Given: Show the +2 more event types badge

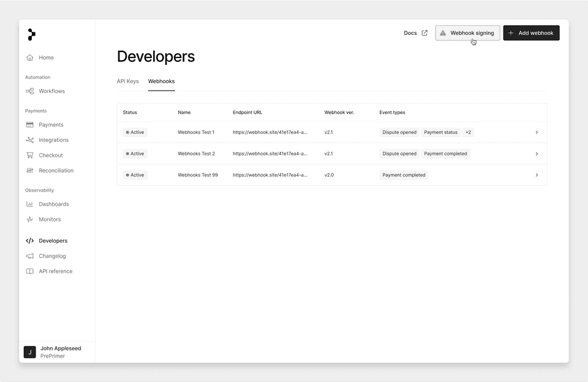Looking at the screenshot, I should (x=468, y=132).
